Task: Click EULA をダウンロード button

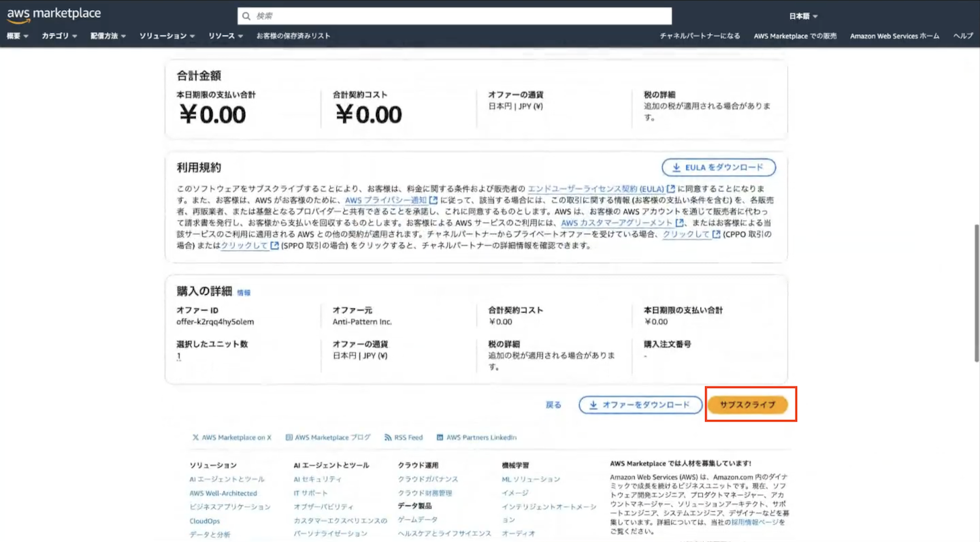Action: coord(719,168)
